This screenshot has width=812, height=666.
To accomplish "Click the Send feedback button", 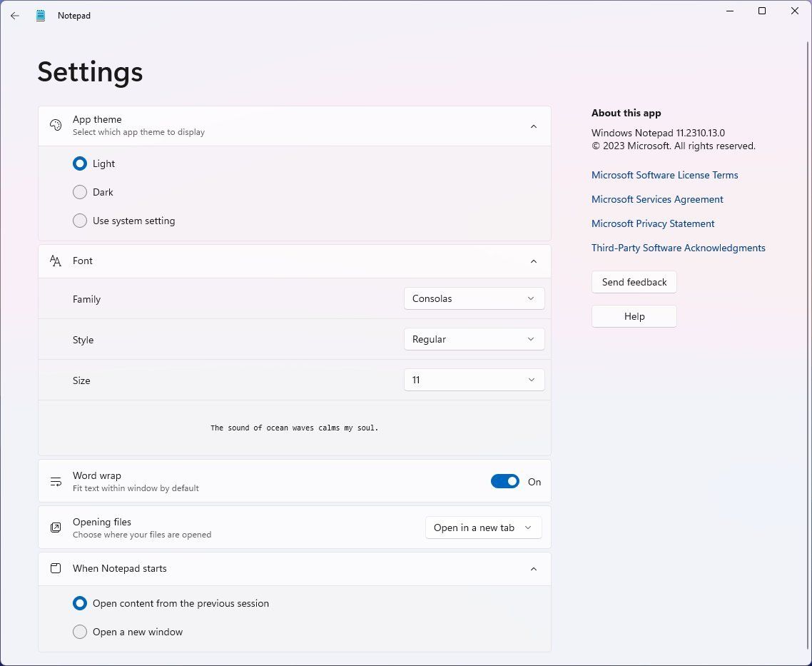I will 634,282.
